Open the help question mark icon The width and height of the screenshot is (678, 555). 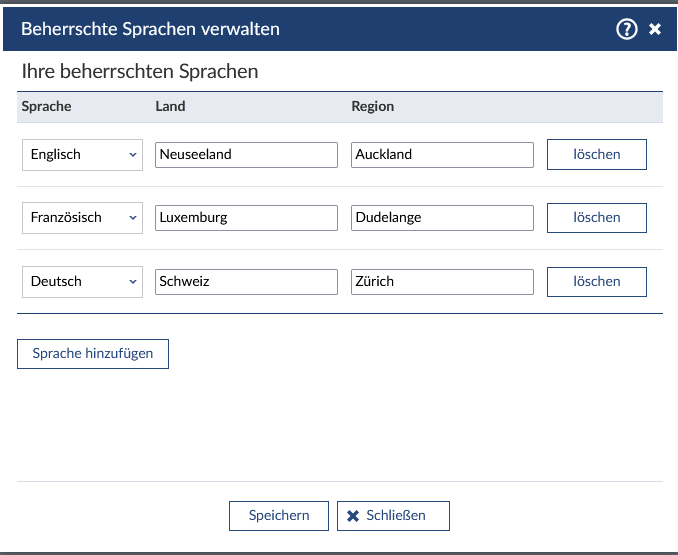pos(627,29)
